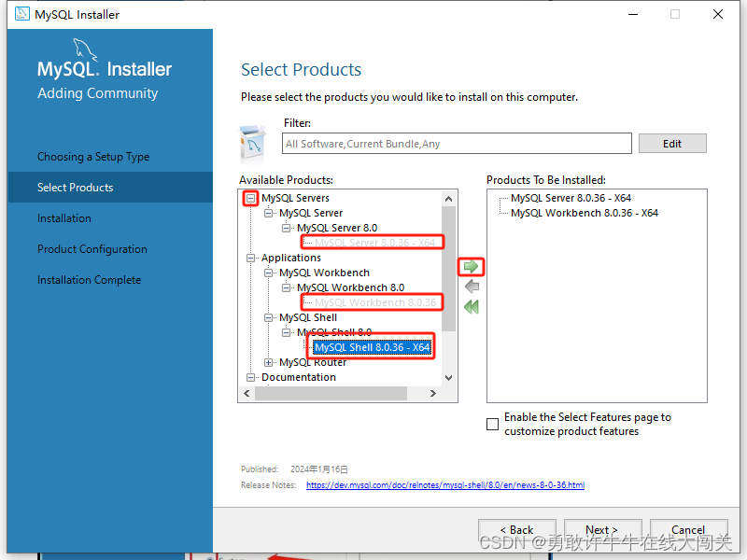Collapse the MySQL Shell node
Image resolution: width=747 pixels, height=560 pixels.
[x=268, y=317]
